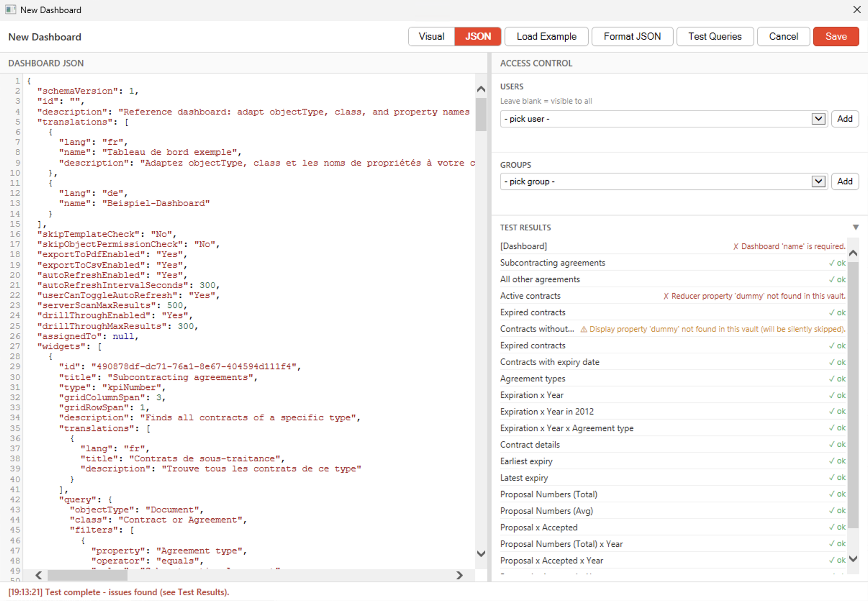868x601 pixels.
Task: Close the New Dashboard window
Action: coord(857,10)
